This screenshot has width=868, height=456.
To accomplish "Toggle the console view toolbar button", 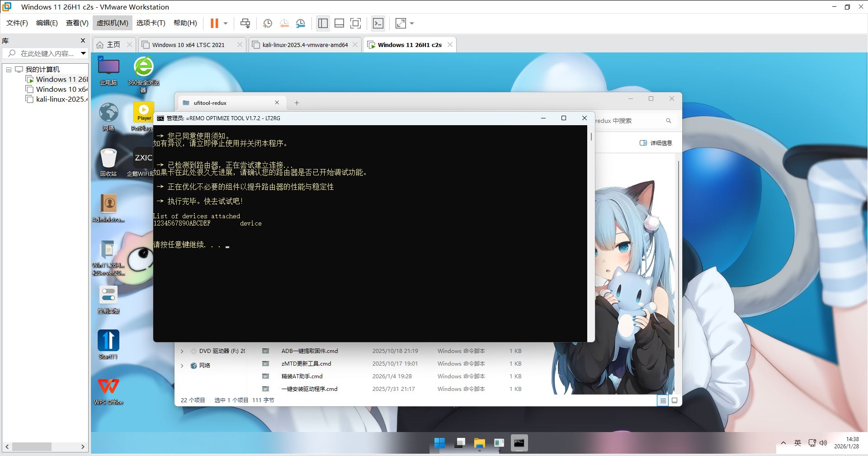I will (378, 23).
